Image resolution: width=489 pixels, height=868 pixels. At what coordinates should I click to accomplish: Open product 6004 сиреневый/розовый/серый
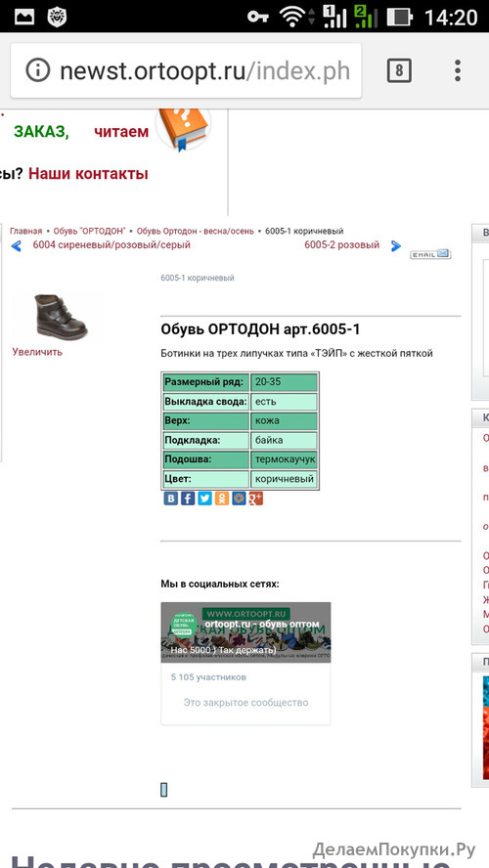[111, 244]
